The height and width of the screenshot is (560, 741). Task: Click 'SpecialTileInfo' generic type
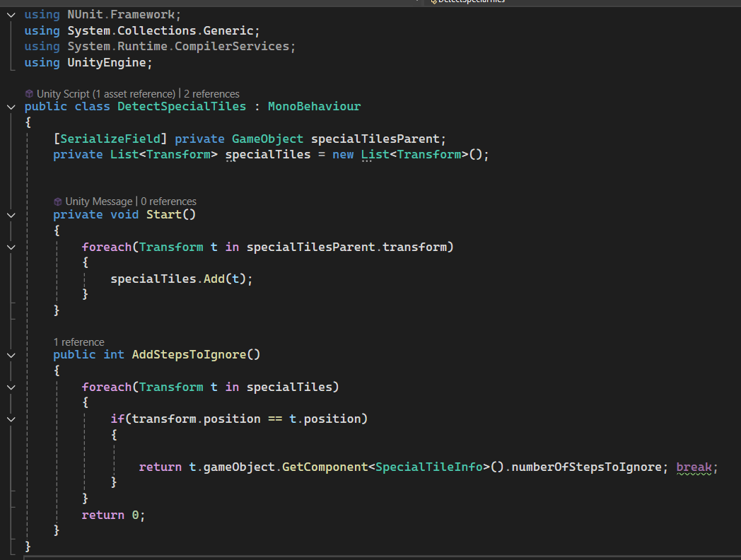[x=429, y=467]
